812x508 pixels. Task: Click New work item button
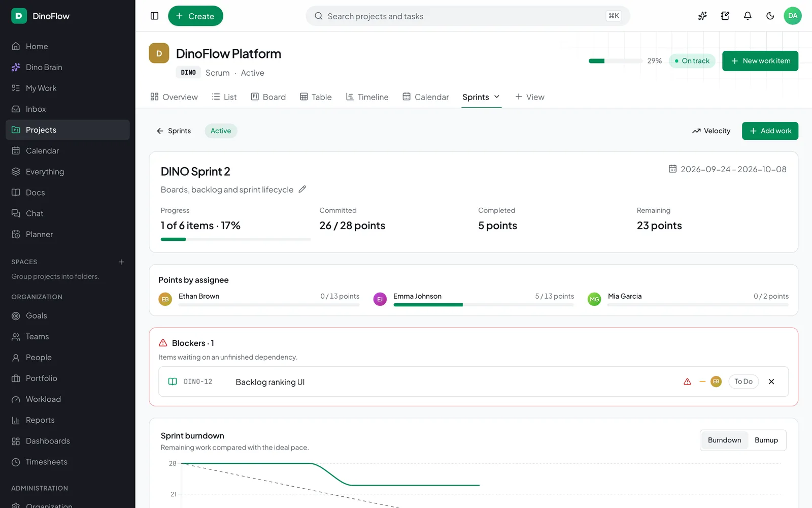tap(760, 61)
